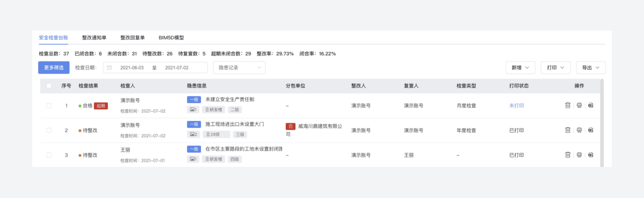Click the 待整改 status in row 3

click(x=88, y=155)
